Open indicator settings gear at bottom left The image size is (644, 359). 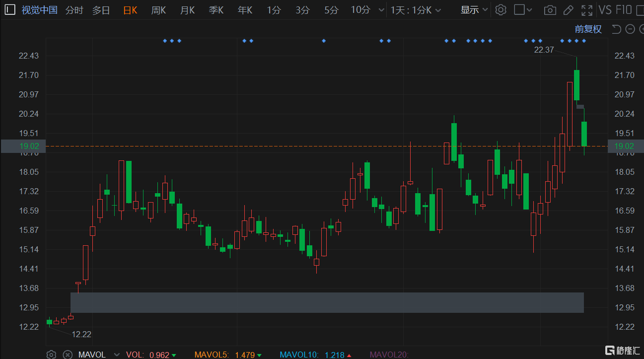click(51, 355)
